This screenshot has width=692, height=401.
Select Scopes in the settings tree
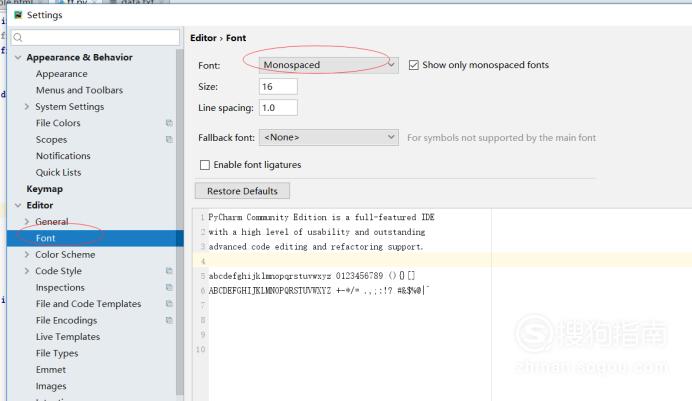(x=52, y=139)
